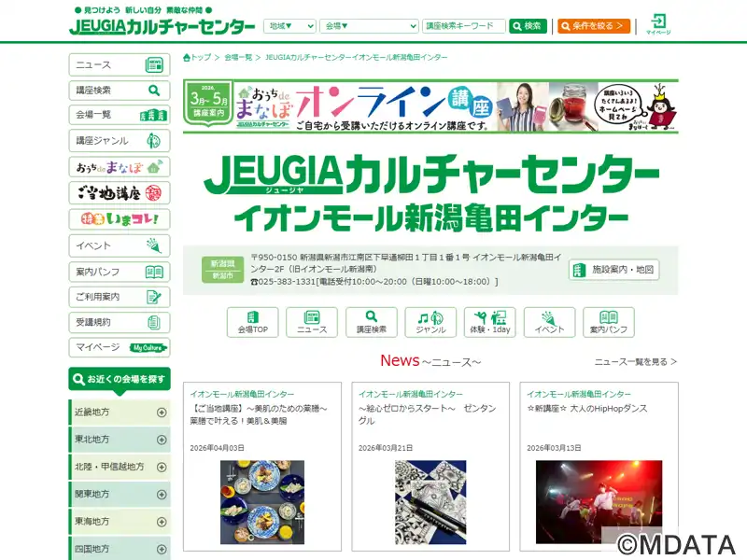
Task: Click date text 2026年03月21日
Action: pos(386,448)
